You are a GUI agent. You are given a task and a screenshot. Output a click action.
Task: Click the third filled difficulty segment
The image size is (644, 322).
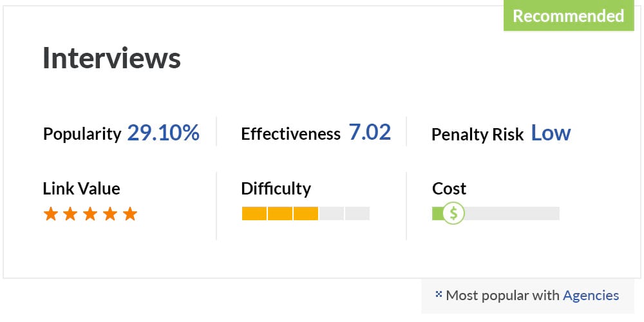pyautogui.click(x=305, y=213)
